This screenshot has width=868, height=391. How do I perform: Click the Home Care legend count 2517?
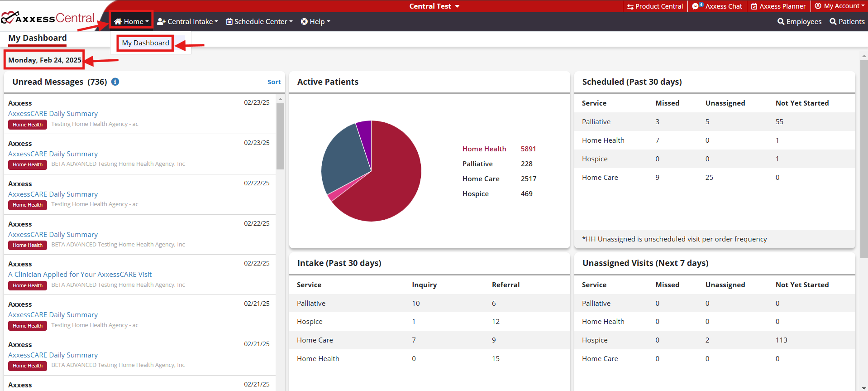pos(528,179)
